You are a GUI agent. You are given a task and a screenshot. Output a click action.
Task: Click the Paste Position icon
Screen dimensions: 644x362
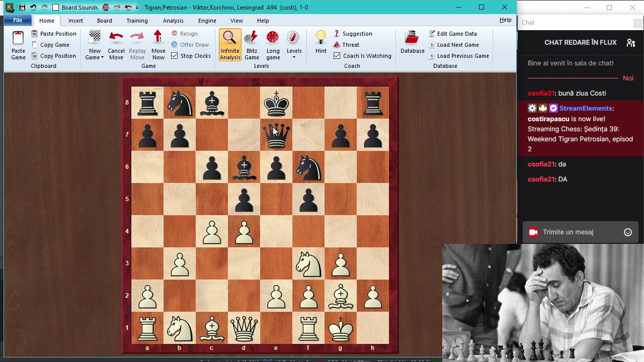tap(34, 34)
